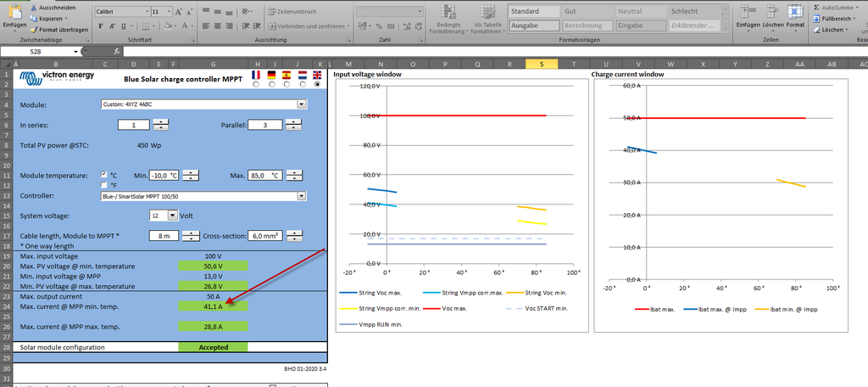Click the percent style icon

[379, 26]
